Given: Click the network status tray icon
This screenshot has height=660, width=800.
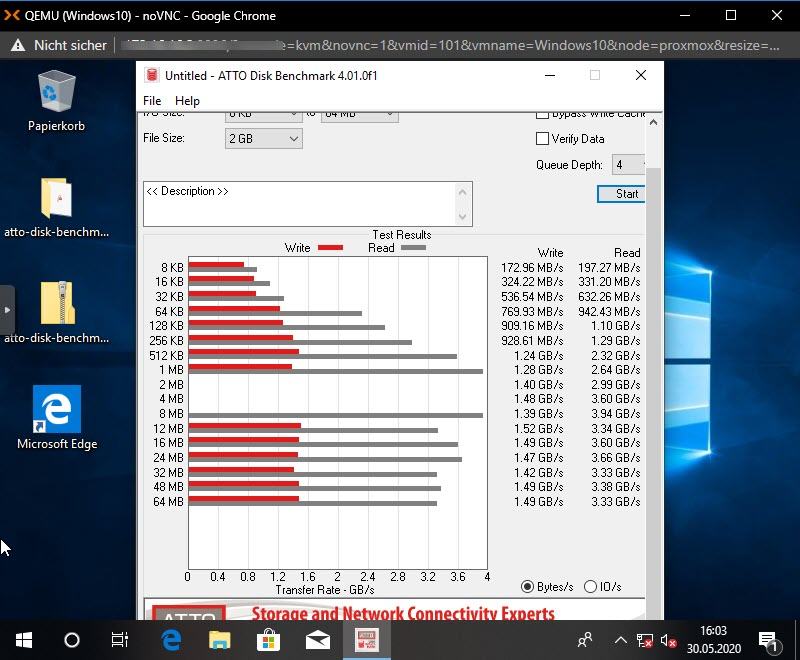Looking at the screenshot, I should [644, 640].
